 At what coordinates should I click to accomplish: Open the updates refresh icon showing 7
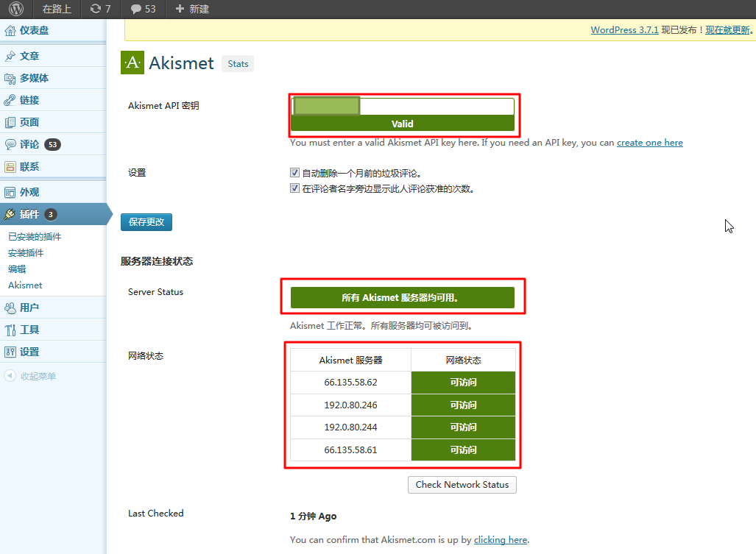pos(96,9)
